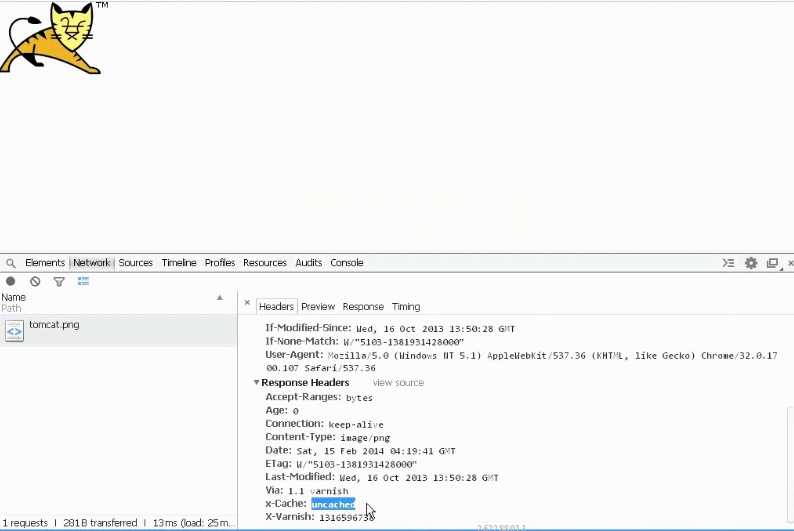Select the tomcat.png request row
The height and width of the screenshot is (531, 794).
click(118, 330)
